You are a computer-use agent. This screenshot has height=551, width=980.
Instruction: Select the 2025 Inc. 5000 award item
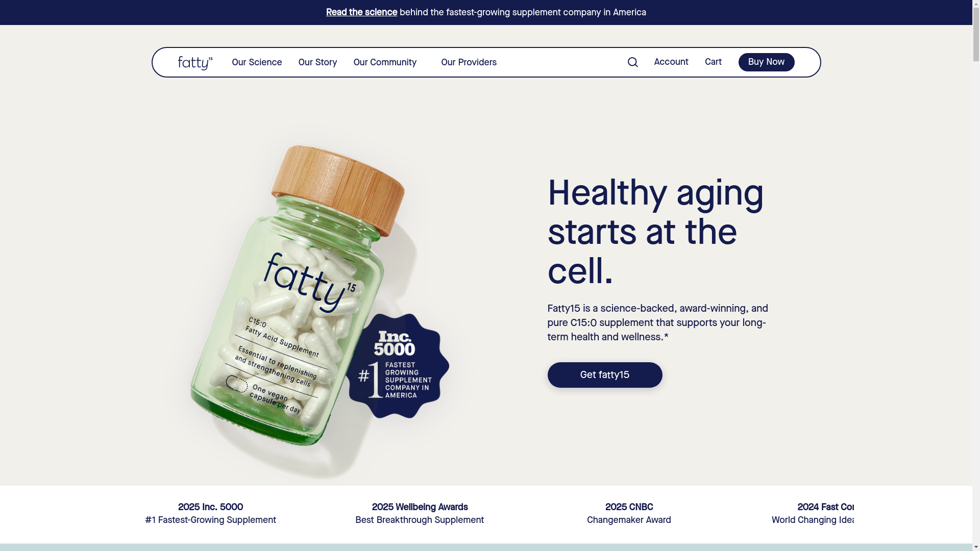click(x=210, y=514)
